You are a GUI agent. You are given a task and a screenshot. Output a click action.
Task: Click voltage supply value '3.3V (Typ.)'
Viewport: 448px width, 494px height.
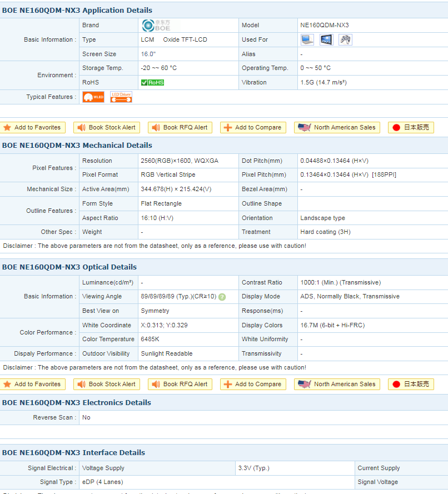point(254,468)
